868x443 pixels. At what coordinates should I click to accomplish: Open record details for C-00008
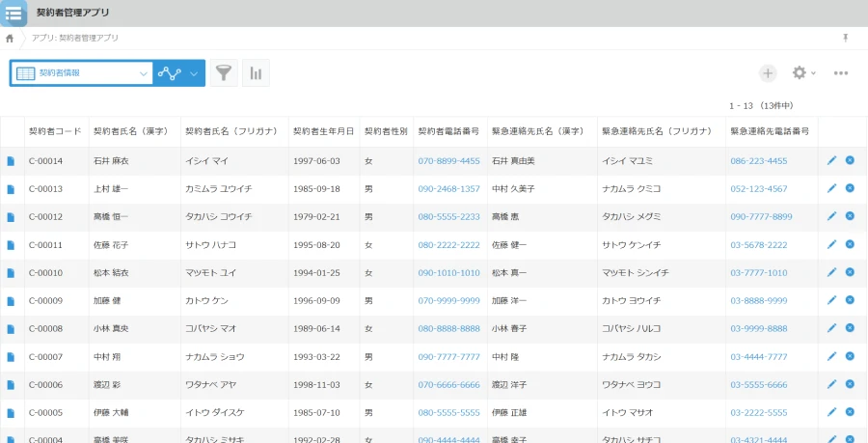pyautogui.click(x=11, y=329)
